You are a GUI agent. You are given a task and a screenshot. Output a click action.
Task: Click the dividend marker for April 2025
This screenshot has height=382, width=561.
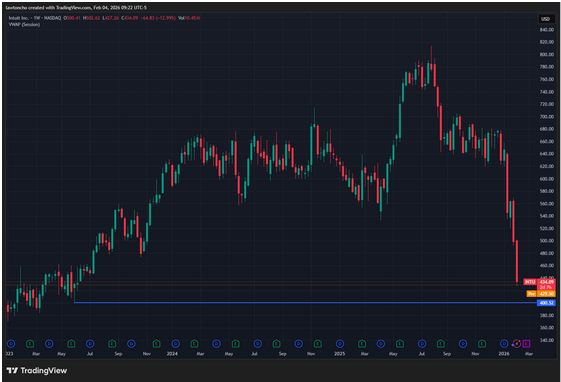381,344
